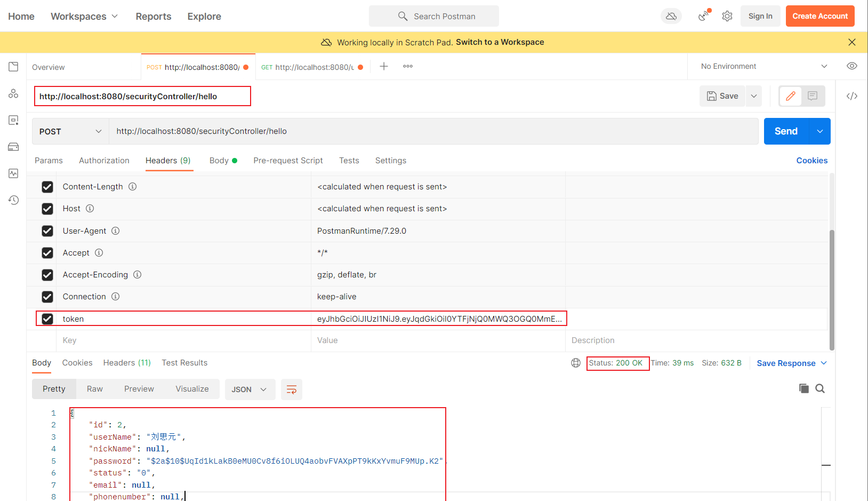
Task: Dismiss the Scratch Pad banner
Action: pyautogui.click(x=852, y=42)
